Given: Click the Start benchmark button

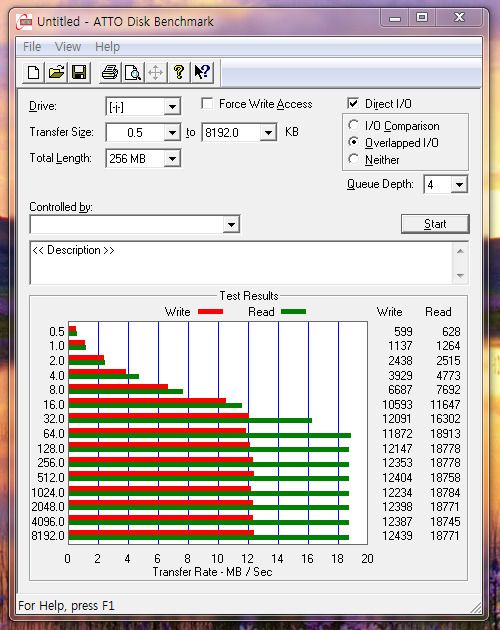Looking at the screenshot, I should 435,224.
